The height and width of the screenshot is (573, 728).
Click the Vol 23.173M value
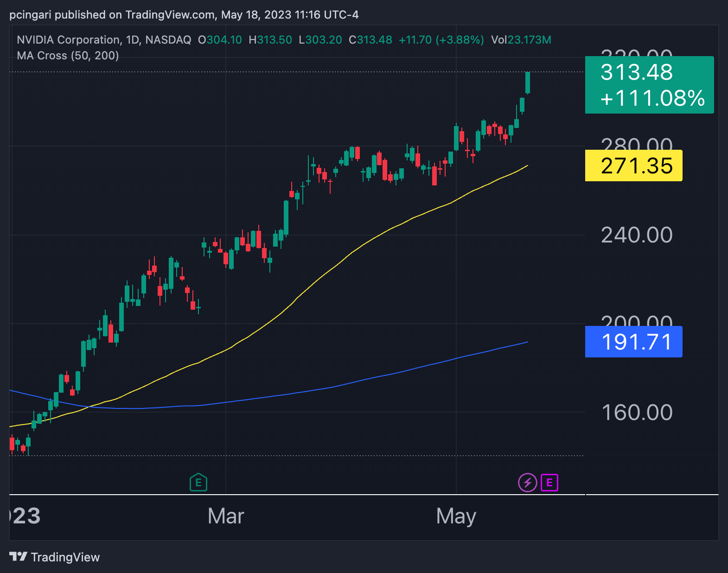[x=521, y=40]
